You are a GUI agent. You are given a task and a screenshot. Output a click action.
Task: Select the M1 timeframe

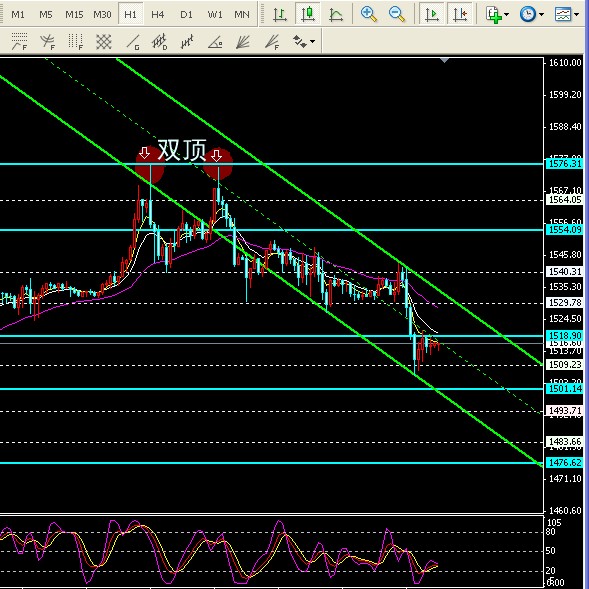(x=18, y=15)
